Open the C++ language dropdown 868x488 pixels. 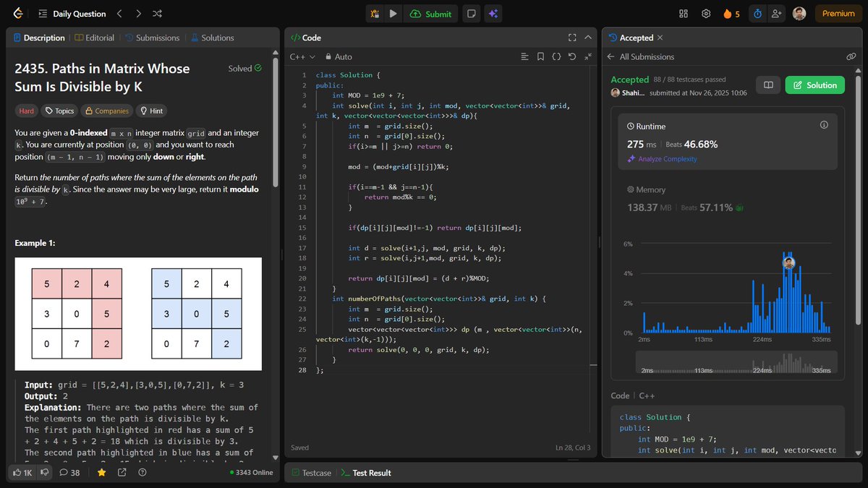[x=302, y=56]
